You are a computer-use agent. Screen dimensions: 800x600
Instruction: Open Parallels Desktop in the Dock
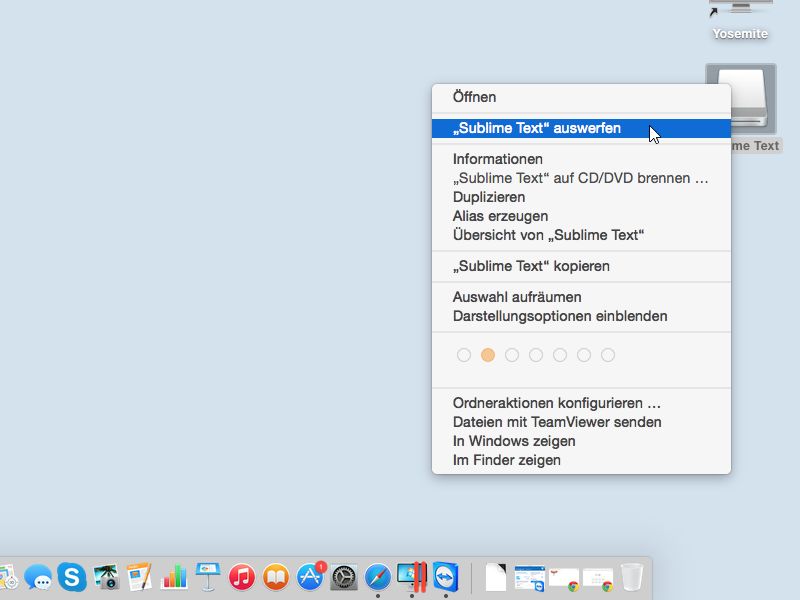pyautogui.click(x=412, y=577)
